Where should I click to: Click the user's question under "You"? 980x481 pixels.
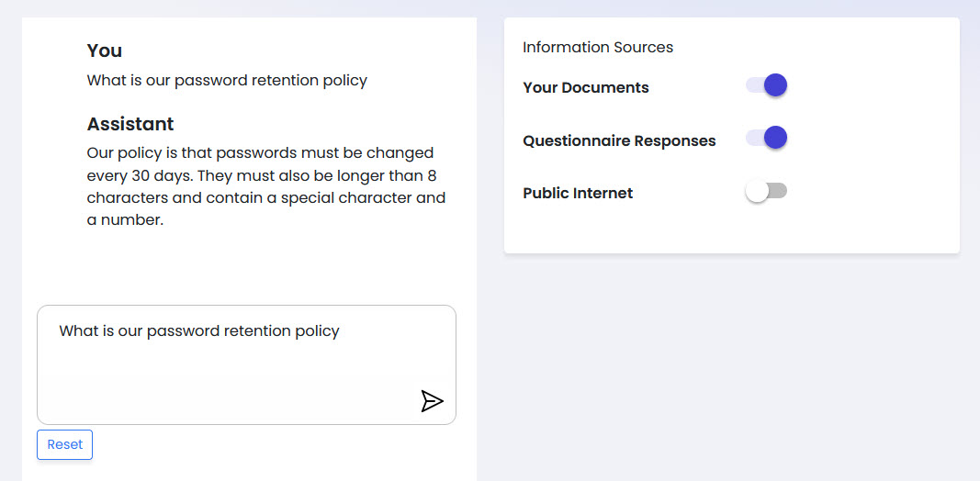pyautogui.click(x=227, y=81)
